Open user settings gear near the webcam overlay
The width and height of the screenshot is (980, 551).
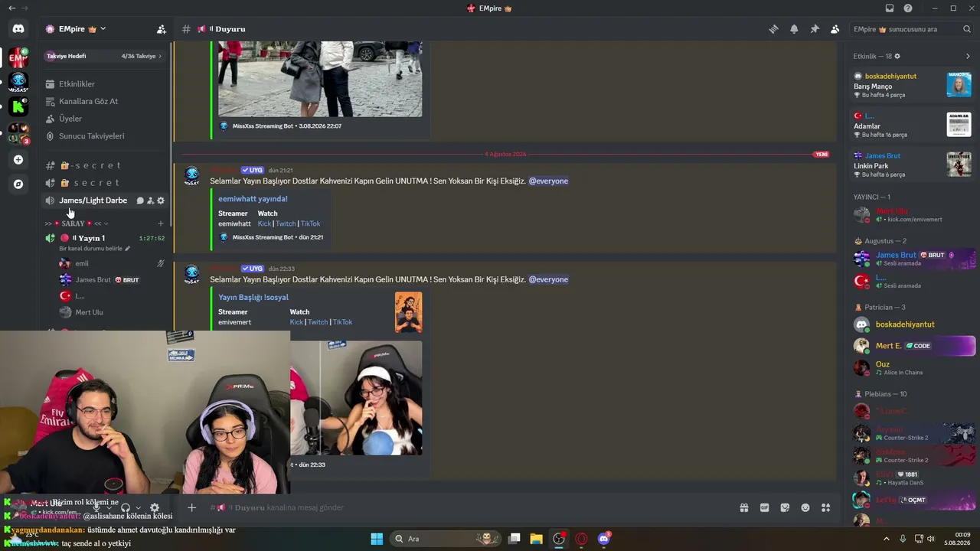coord(155,507)
